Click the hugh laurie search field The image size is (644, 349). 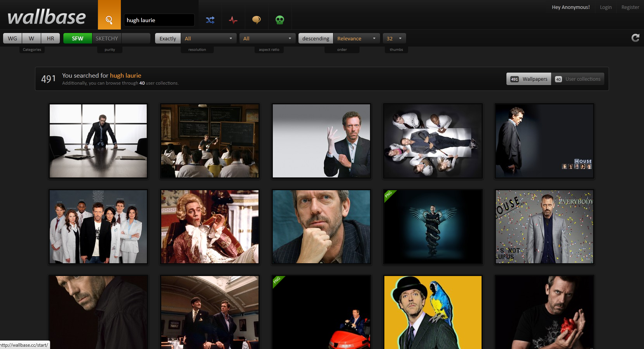coord(159,20)
